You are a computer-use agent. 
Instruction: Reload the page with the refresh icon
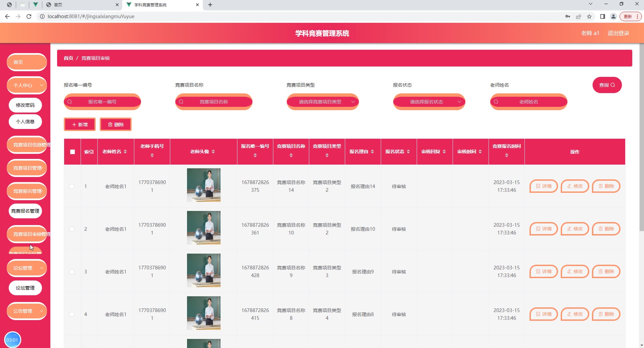click(29, 16)
